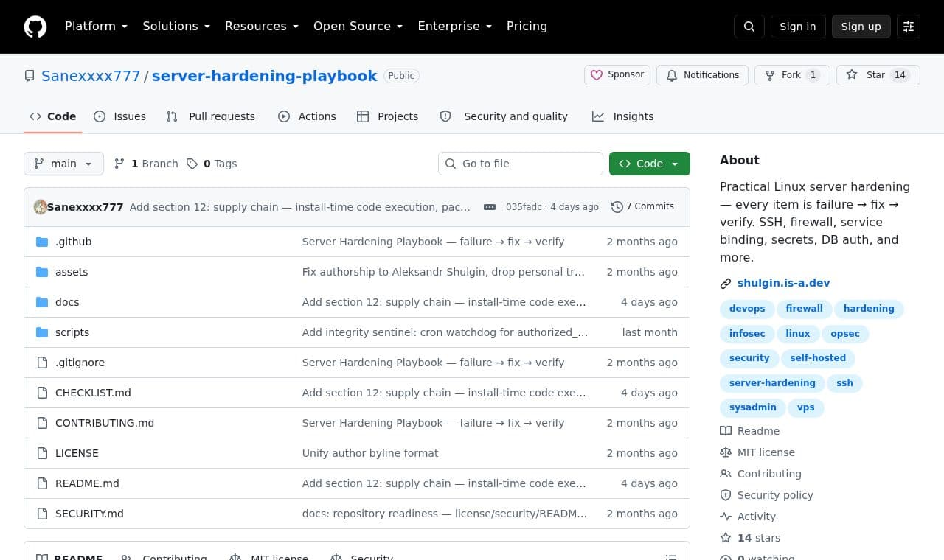This screenshot has width=944, height=560.
Task: View the 1 Branch link
Action: tap(146, 164)
